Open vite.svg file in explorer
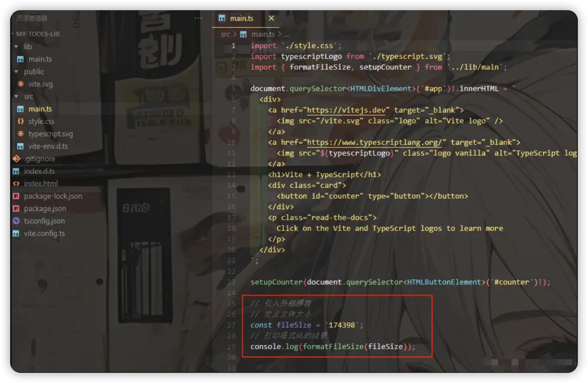Viewport: 588px width, 383px height. click(x=40, y=84)
